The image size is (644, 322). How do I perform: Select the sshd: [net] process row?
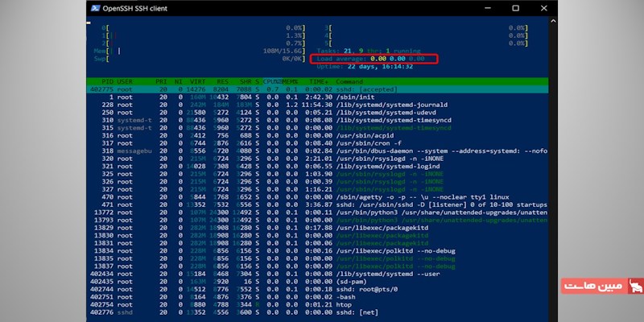(x=317, y=312)
